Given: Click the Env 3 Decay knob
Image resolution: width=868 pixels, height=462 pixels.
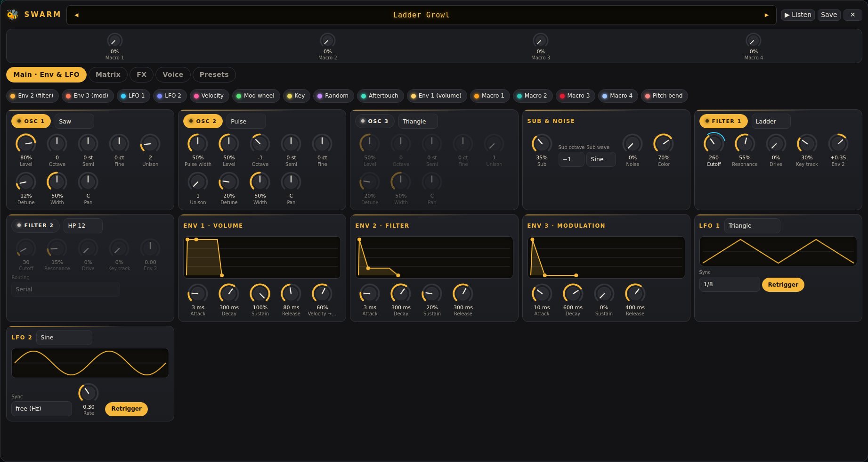Looking at the screenshot, I should [573, 293].
